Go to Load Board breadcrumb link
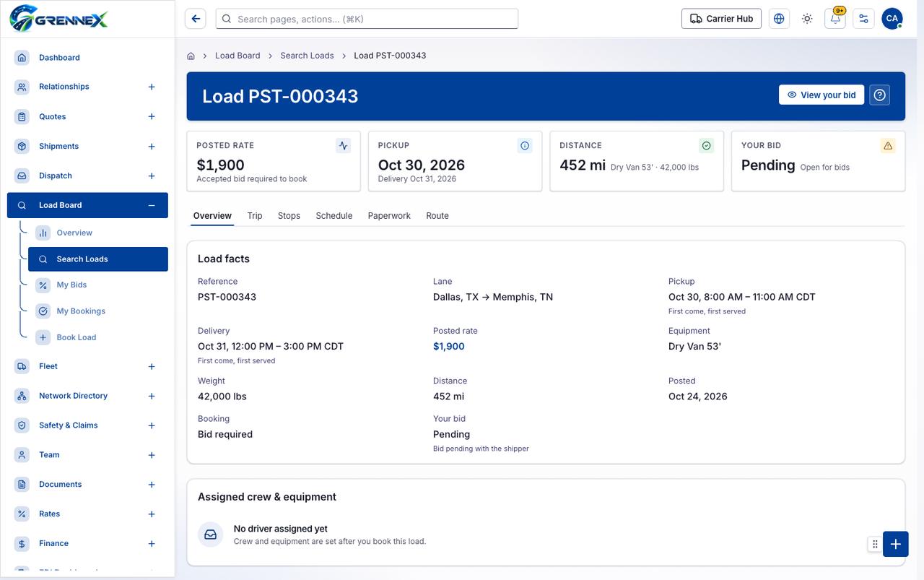This screenshot has width=924, height=580. point(237,56)
